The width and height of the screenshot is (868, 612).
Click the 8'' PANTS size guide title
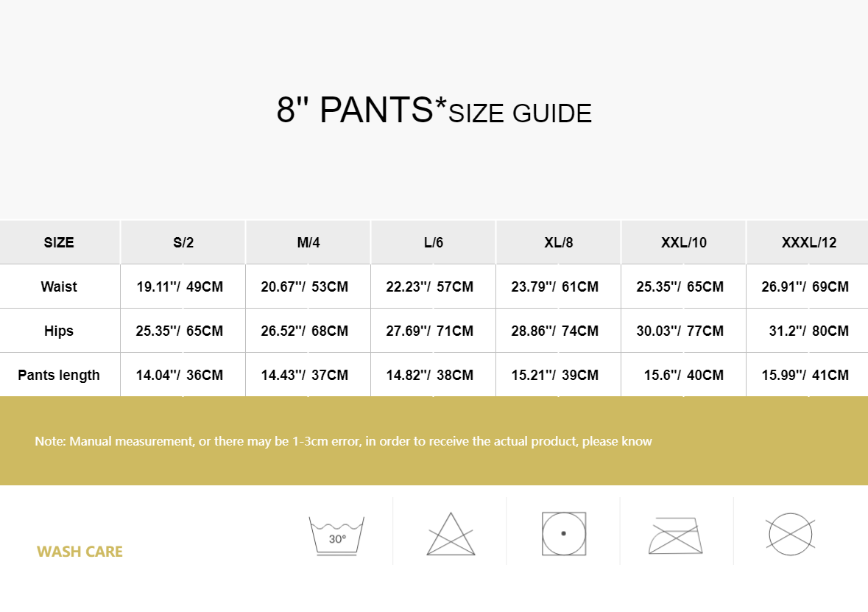(x=434, y=111)
